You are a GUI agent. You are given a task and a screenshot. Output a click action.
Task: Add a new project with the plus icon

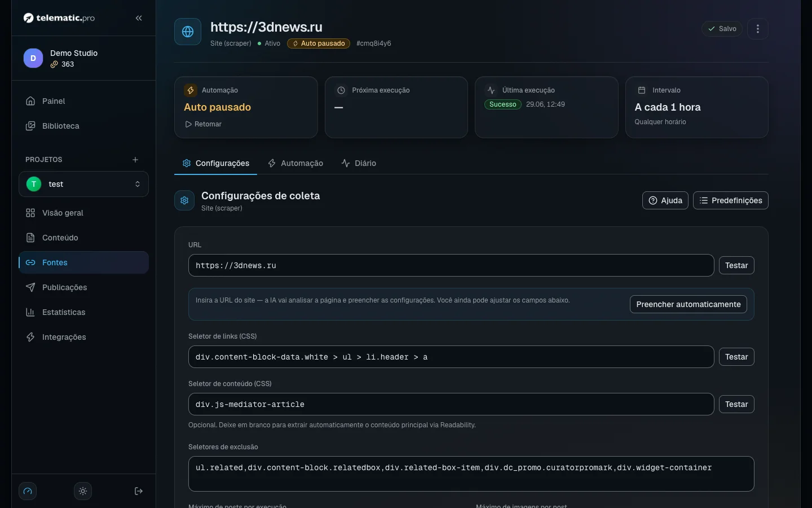(135, 160)
